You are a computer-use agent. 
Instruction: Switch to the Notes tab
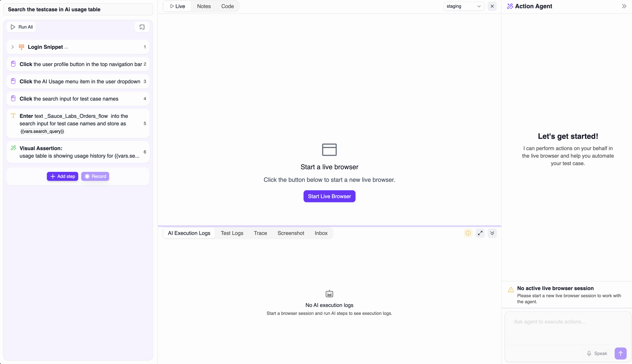[204, 6]
